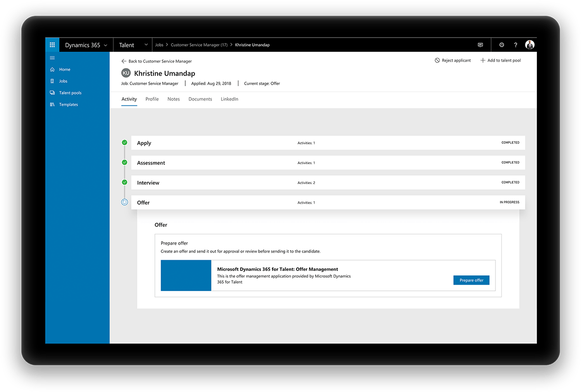Image resolution: width=581 pixels, height=392 pixels.
Task: Open the Dynamics 365 dropdown
Action: pyautogui.click(x=86, y=45)
